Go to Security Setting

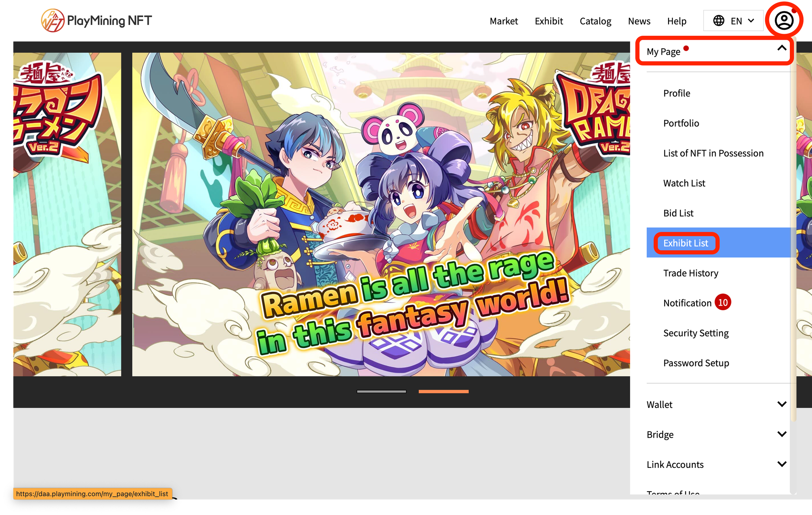695,333
